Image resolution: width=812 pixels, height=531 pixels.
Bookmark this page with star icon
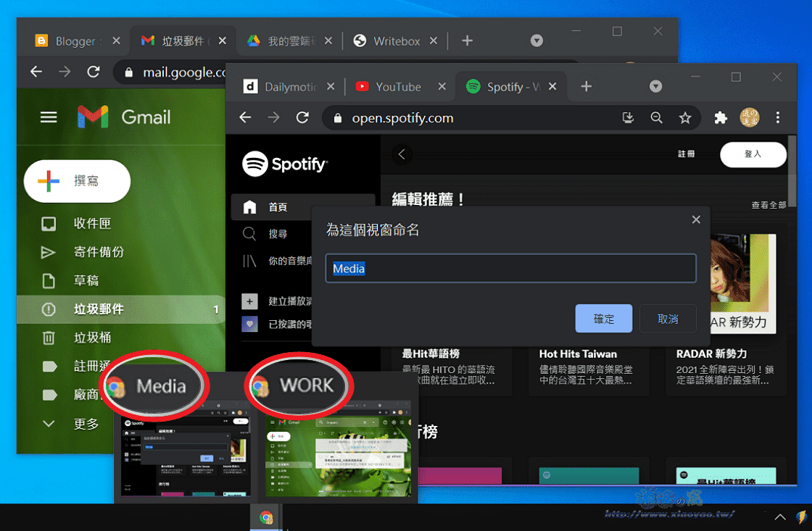tap(685, 118)
